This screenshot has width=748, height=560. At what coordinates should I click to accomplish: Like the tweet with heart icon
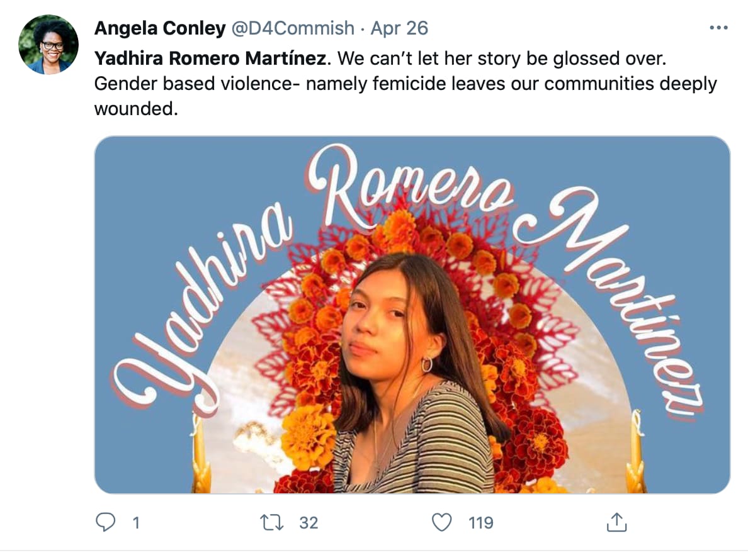pyautogui.click(x=443, y=522)
